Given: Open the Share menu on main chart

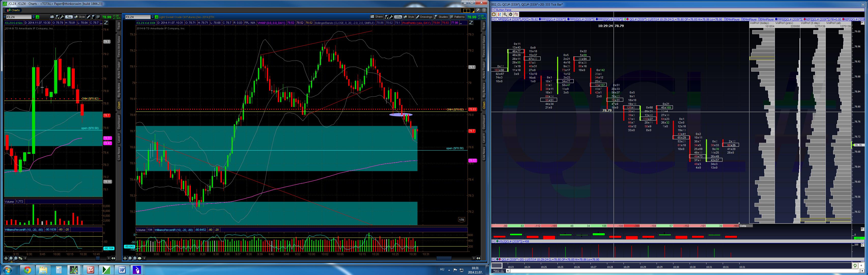Looking at the screenshot, I should tap(377, 17).
